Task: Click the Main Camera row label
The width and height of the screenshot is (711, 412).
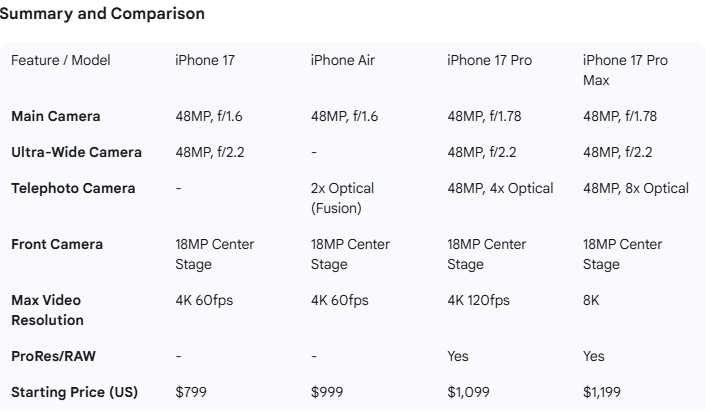Action: coord(55,117)
